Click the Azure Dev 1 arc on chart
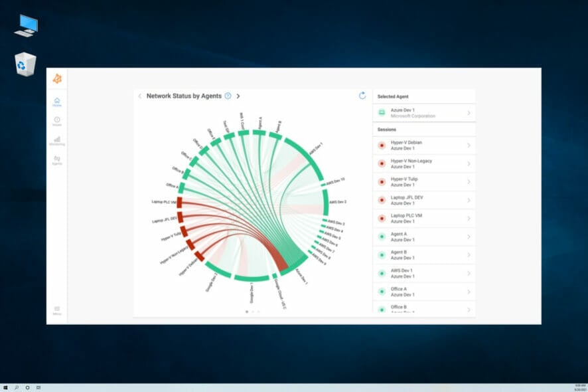 295,266
